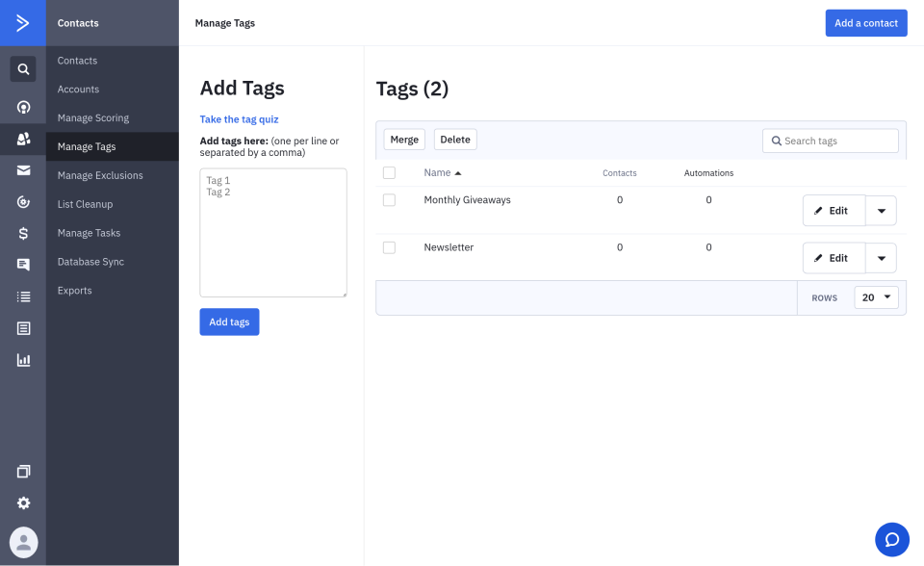Screen dimensions: 924x566
Task: Open Manage Tasks menu item
Action: (x=89, y=233)
